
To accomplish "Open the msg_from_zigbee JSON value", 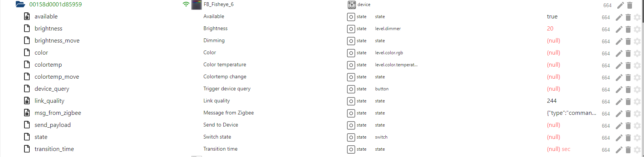I will coord(571,113).
